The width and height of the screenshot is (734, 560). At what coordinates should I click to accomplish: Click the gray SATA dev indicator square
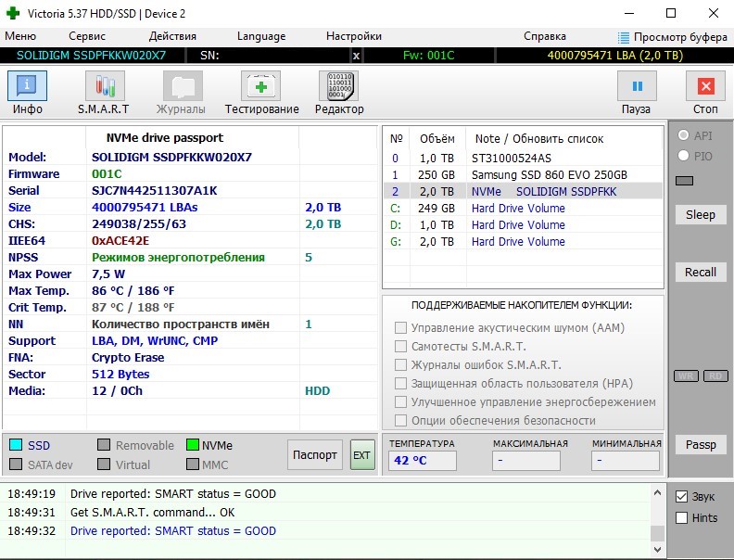tap(16, 464)
